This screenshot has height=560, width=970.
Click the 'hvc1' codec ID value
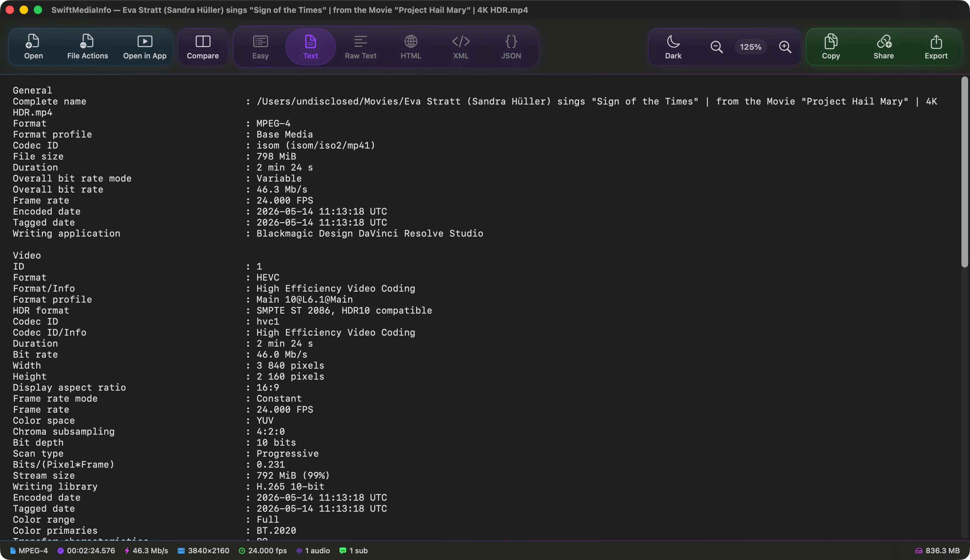[x=268, y=322]
